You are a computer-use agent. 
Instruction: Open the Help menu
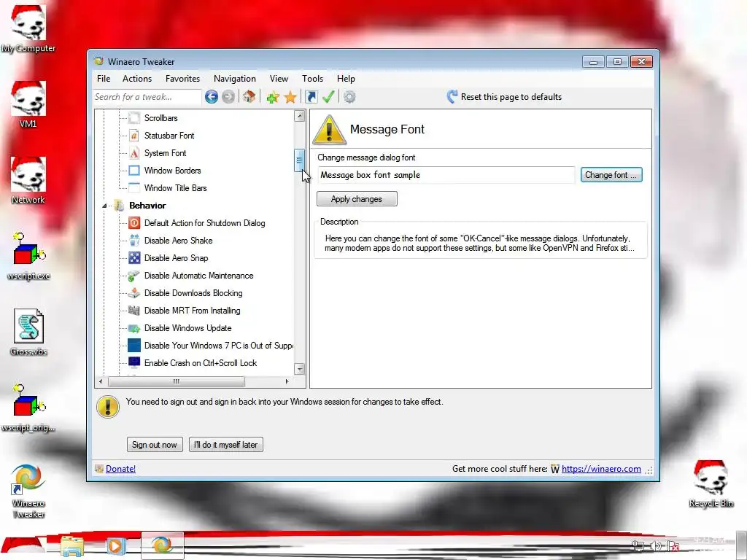pyautogui.click(x=346, y=79)
